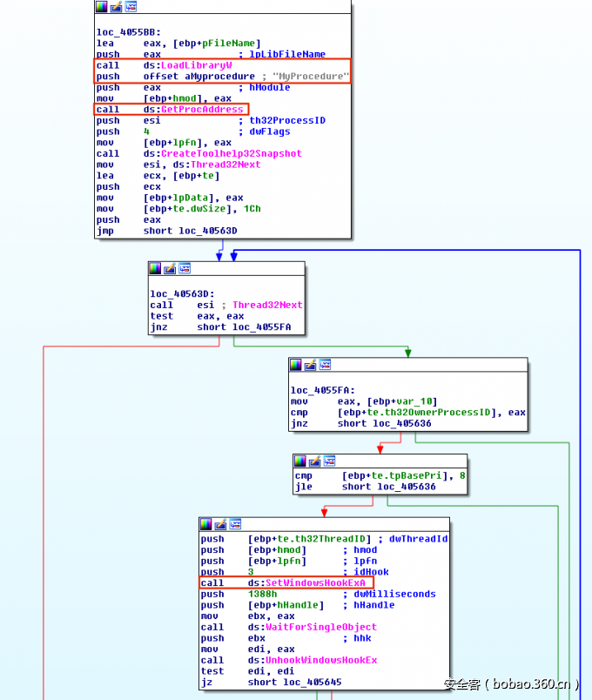This screenshot has width=592, height=700.
Task: Click the group nodes icon in the loc_40563D block
Action: tap(184, 268)
